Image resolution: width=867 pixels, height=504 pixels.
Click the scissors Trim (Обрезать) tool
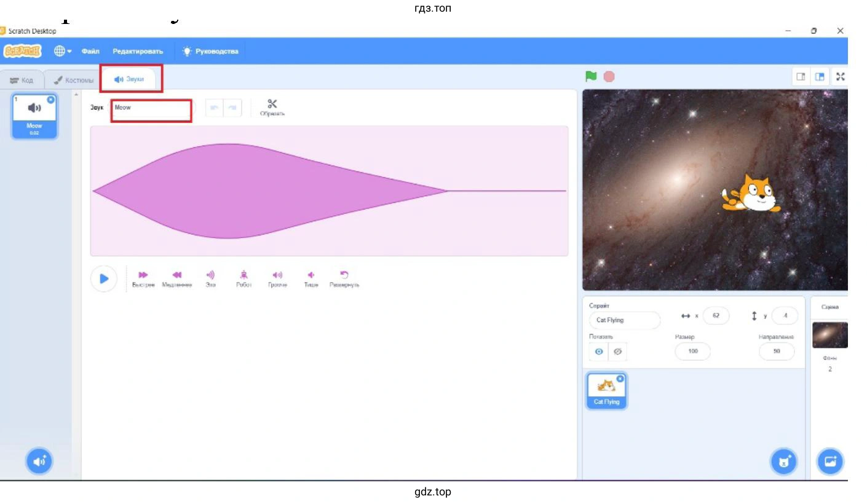(272, 104)
